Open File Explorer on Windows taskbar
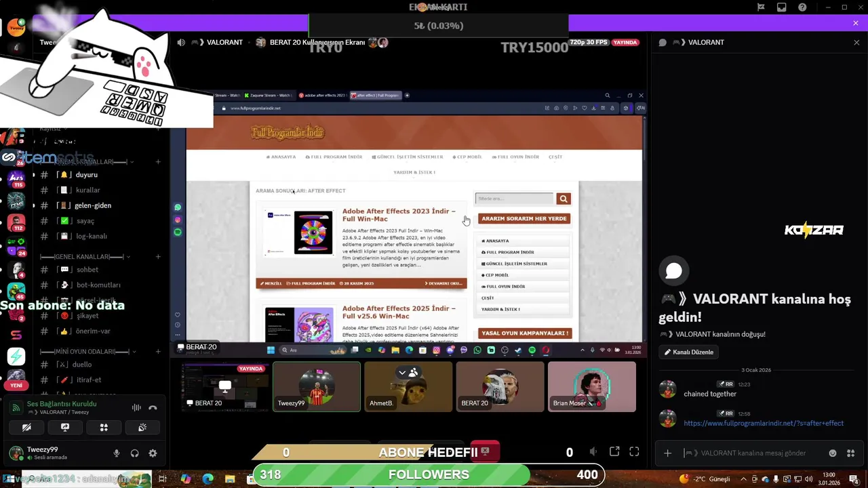 (x=230, y=479)
